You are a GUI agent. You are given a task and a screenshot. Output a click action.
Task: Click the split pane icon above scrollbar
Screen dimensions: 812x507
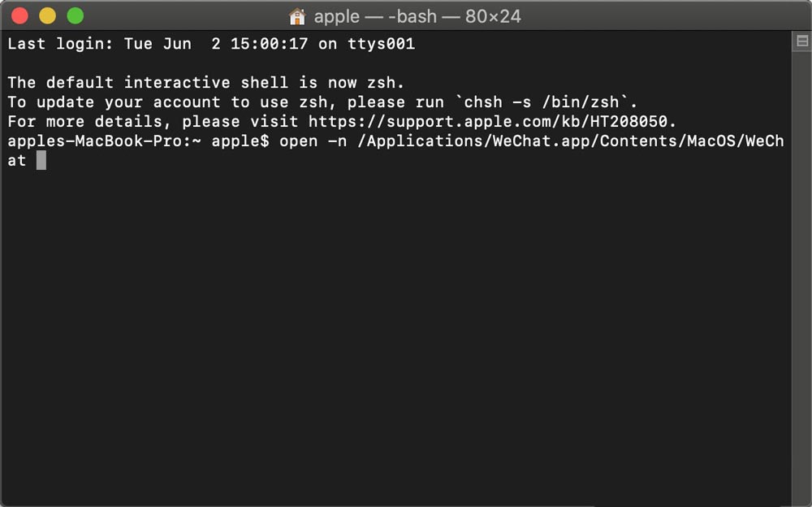801,41
